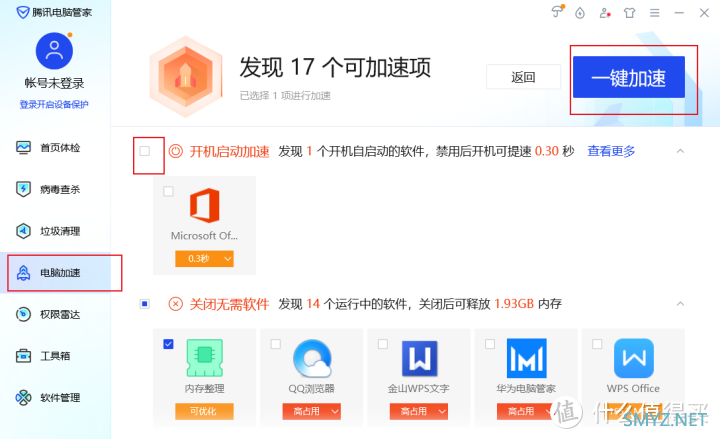Collapse the 开机启动加速 section chevron
Viewport: 720px width, 439px height.
point(681,151)
